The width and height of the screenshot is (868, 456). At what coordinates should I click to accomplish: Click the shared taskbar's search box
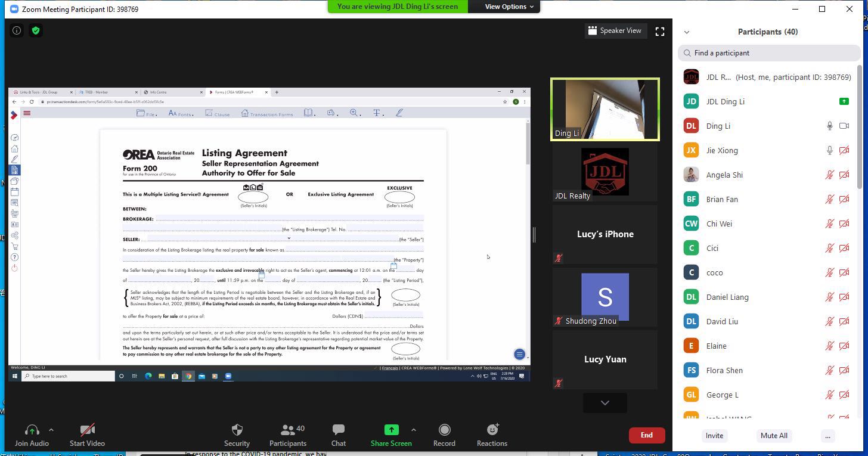[69, 376]
